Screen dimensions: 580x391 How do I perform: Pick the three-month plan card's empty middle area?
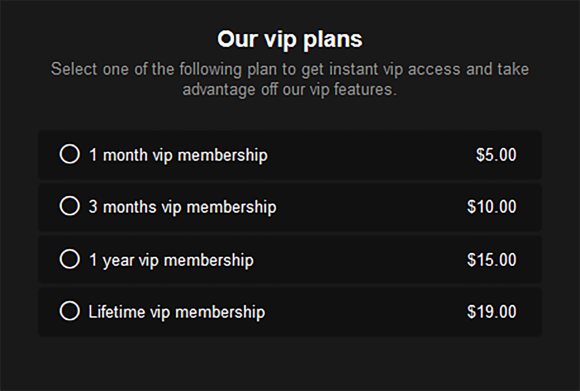(x=370, y=207)
